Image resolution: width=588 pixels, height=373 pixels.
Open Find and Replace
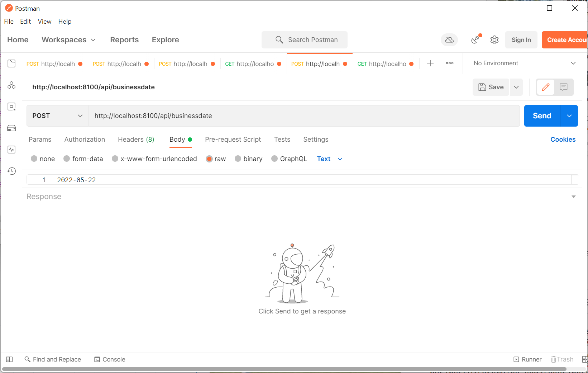[x=53, y=359]
